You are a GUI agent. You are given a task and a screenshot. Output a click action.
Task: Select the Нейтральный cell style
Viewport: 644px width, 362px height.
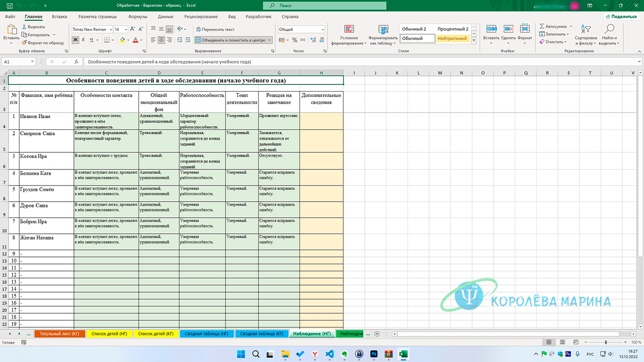(x=452, y=38)
